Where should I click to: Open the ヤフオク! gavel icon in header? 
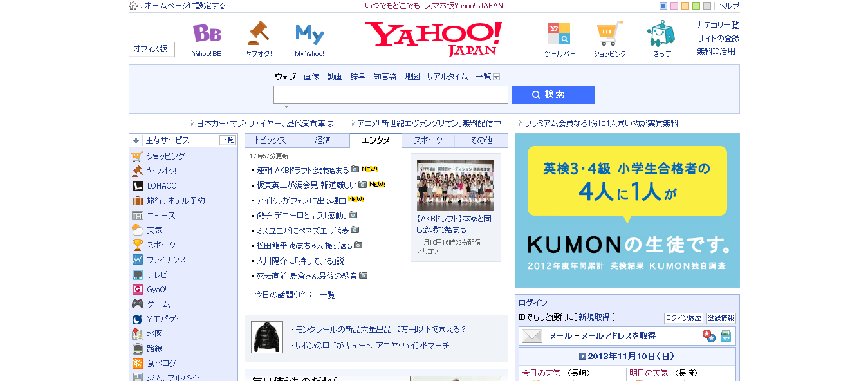tap(258, 32)
